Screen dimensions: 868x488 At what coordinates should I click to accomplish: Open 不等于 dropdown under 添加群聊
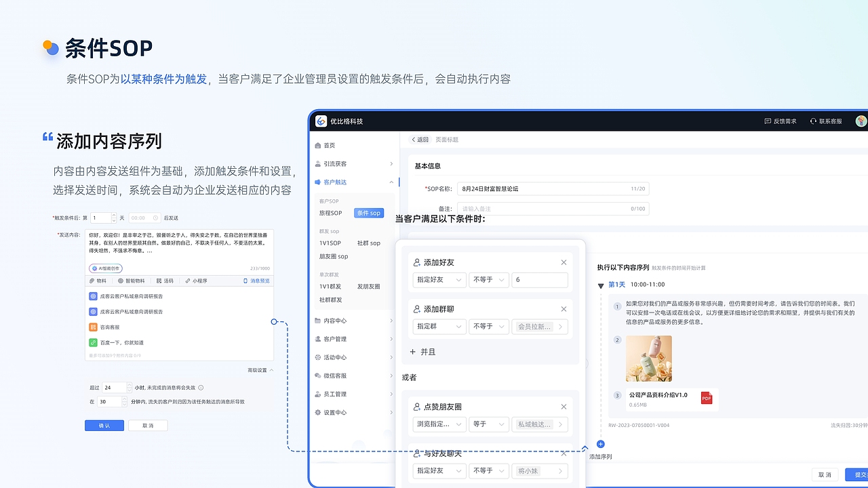(489, 327)
